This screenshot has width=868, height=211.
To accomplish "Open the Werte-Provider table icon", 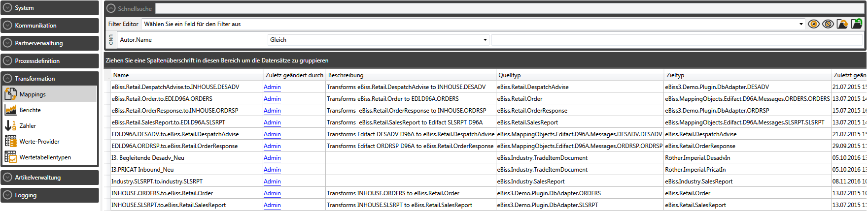I will click(x=10, y=141).
